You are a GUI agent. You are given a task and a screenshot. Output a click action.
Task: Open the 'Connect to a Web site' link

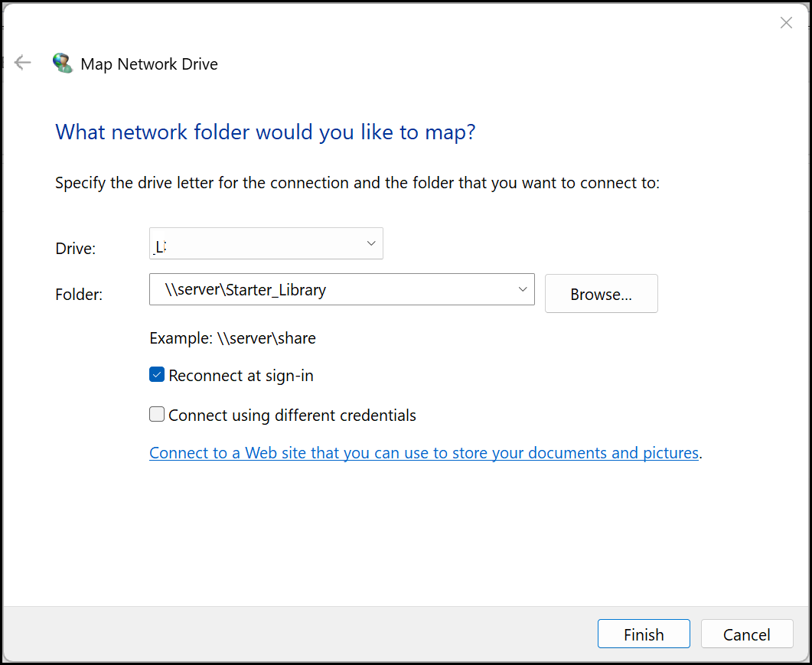click(423, 453)
